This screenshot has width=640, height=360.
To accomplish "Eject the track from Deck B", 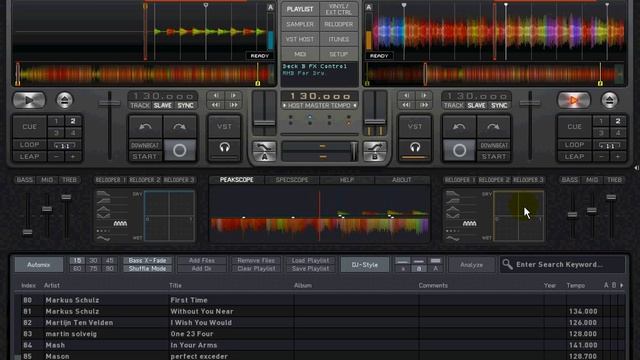I will (609, 100).
